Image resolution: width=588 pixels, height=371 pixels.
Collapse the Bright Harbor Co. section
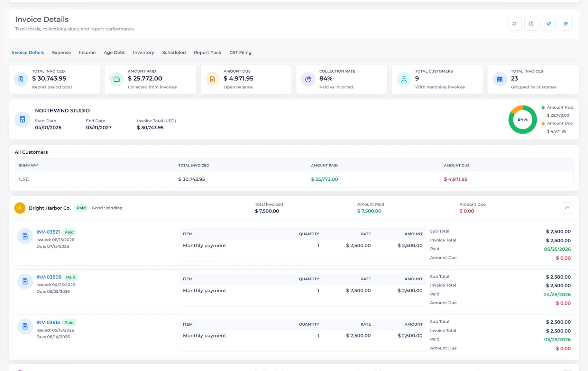[x=567, y=208]
